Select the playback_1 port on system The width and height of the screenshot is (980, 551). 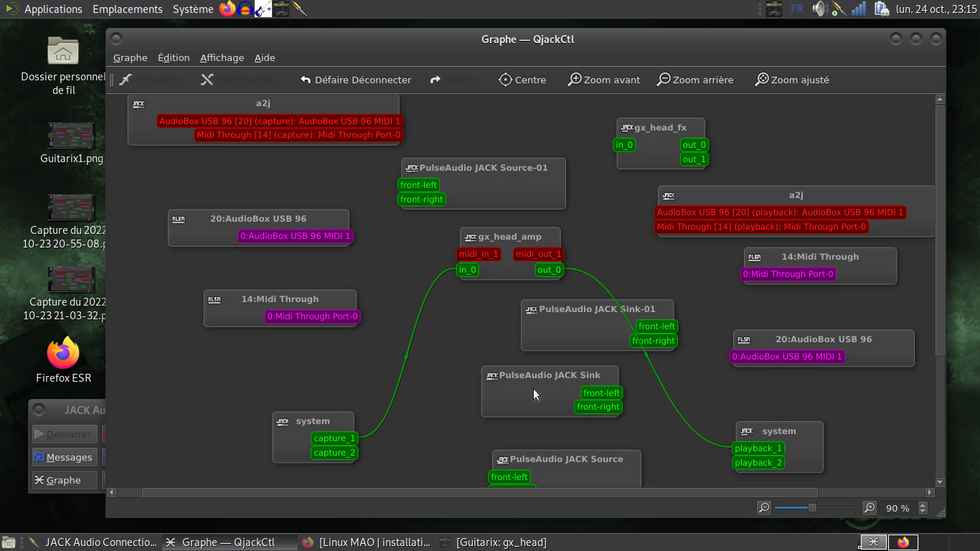coord(758,448)
